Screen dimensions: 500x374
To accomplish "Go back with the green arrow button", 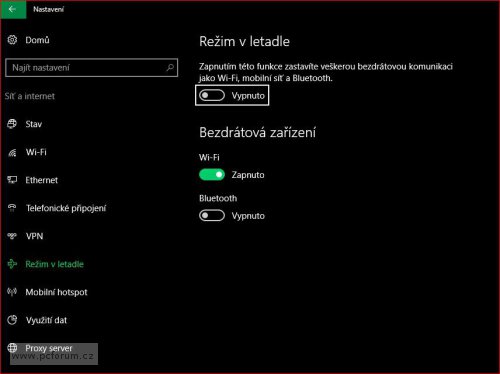I will pos(13,9).
